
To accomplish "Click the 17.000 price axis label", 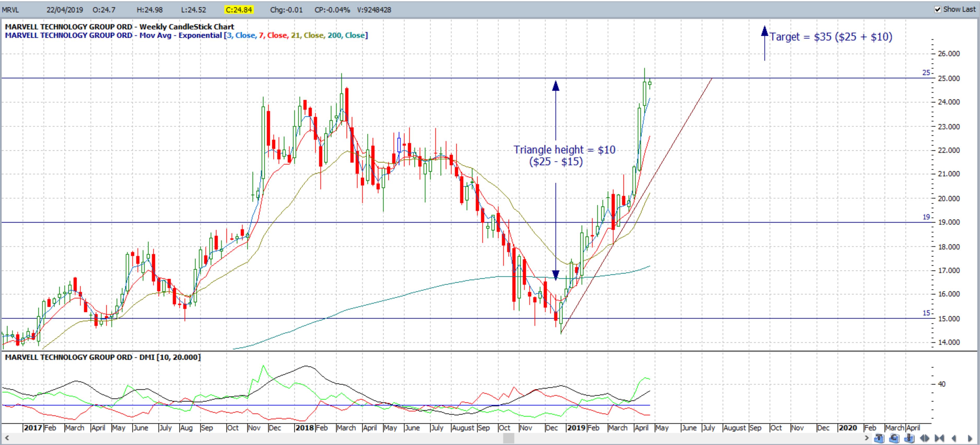I will tap(949, 271).
